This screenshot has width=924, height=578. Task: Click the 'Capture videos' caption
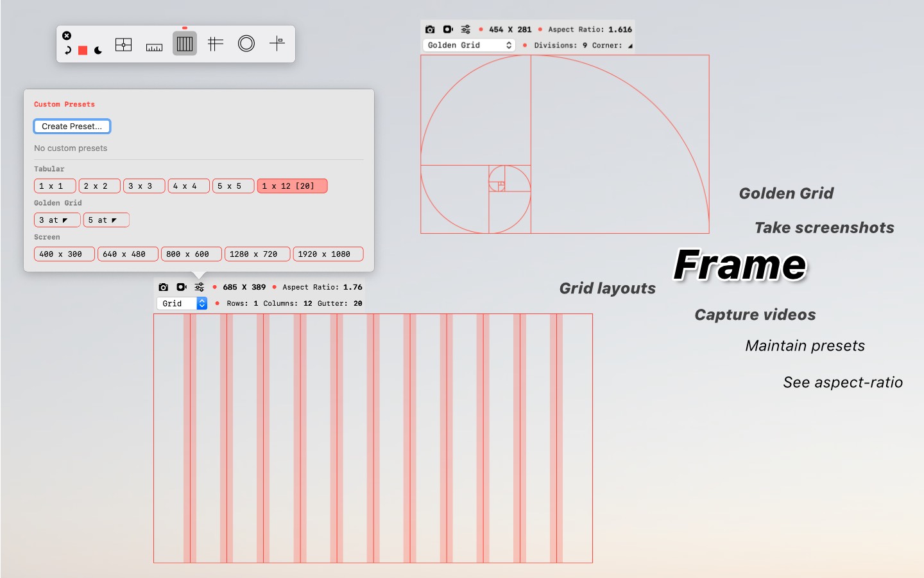click(755, 315)
